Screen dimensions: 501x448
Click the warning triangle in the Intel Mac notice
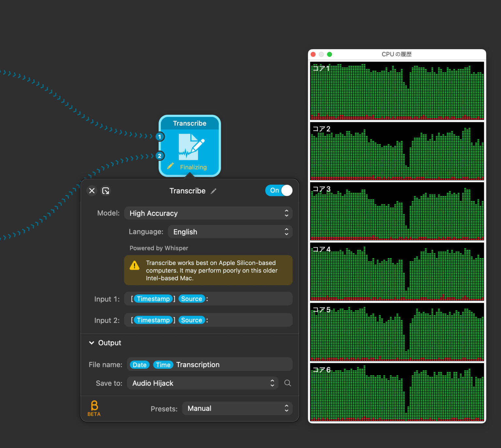(135, 266)
